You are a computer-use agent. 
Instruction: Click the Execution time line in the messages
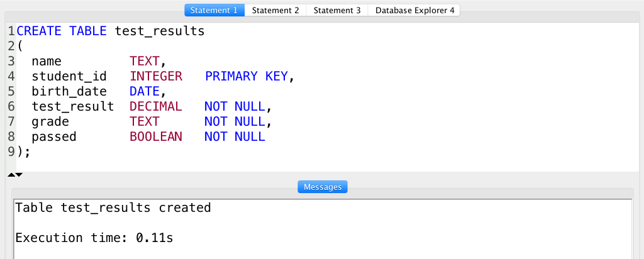94,238
